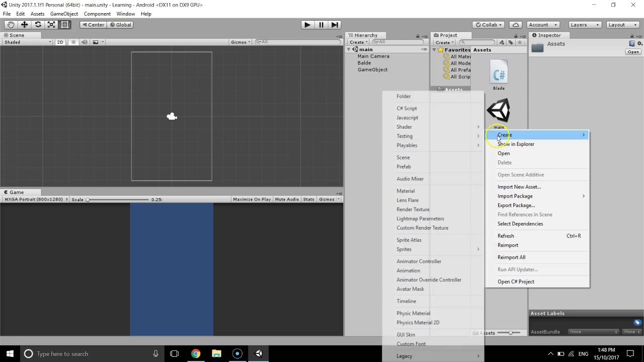Toggle Maximize On Play
The image size is (644, 362).
[x=252, y=200]
